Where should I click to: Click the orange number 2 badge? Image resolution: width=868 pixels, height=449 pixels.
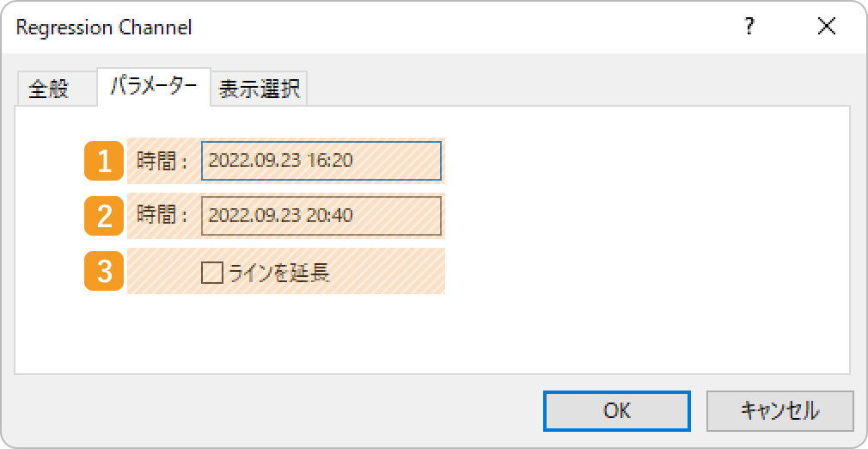[104, 216]
